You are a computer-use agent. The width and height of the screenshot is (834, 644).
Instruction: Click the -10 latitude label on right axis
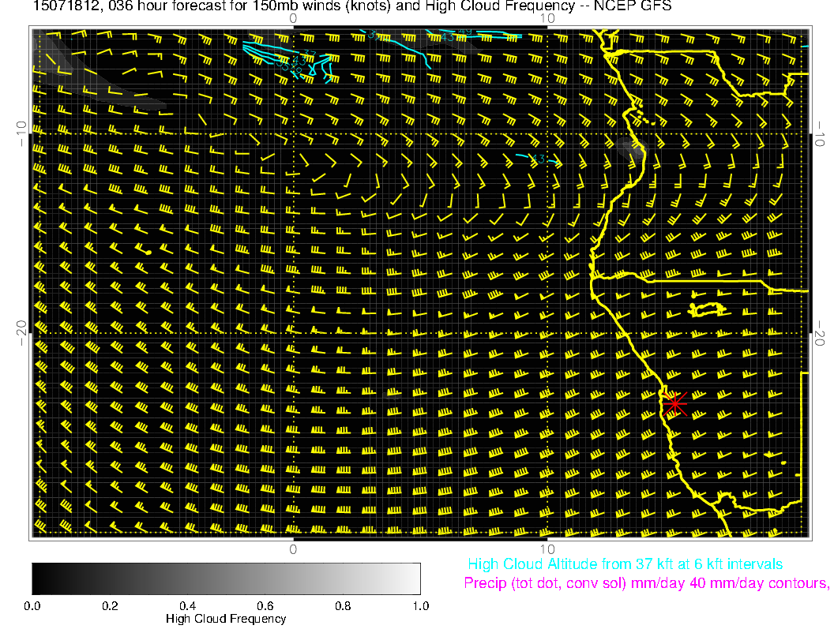tap(820, 133)
